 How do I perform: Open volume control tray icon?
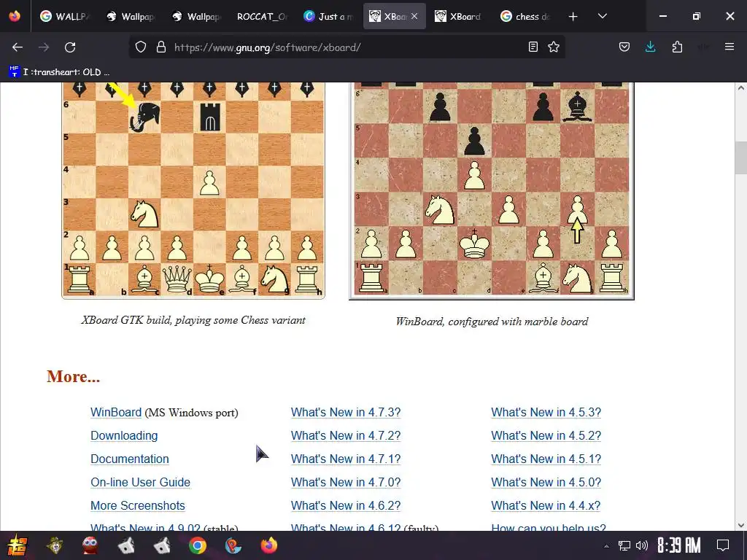point(642,545)
